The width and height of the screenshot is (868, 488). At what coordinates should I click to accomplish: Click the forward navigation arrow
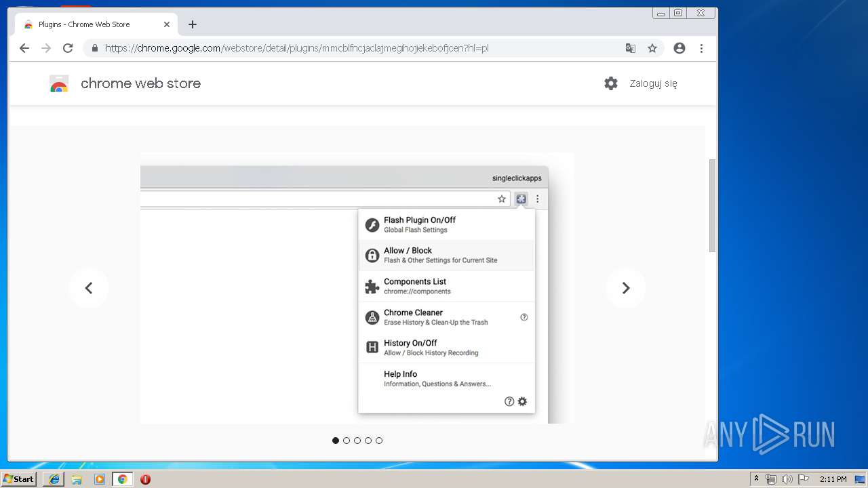(46, 48)
